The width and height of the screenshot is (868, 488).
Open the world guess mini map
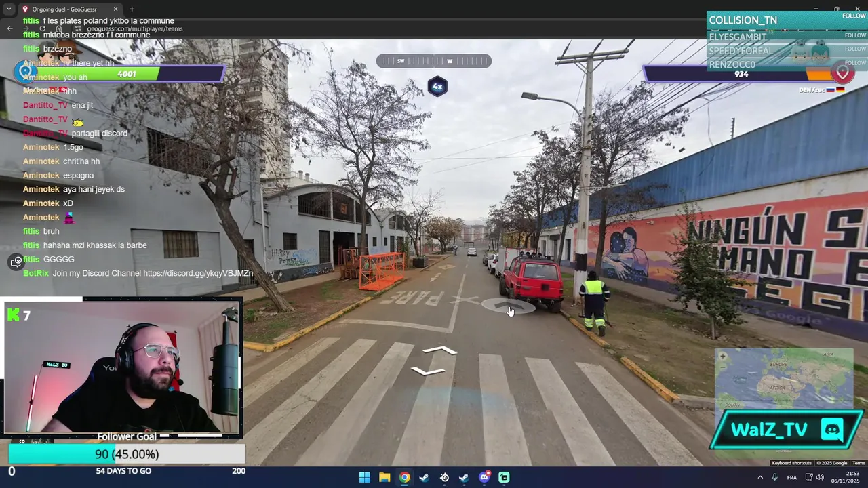(784, 379)
